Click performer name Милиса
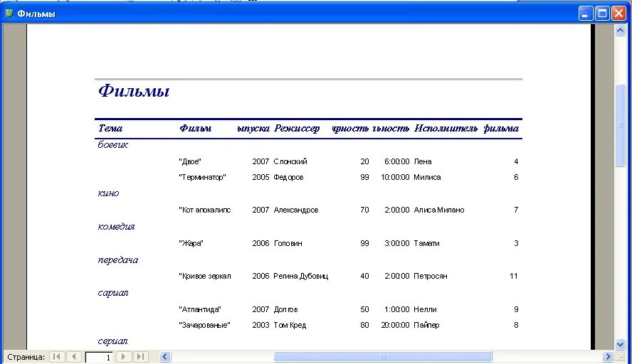The image size is (632, 364). (427, 177)
